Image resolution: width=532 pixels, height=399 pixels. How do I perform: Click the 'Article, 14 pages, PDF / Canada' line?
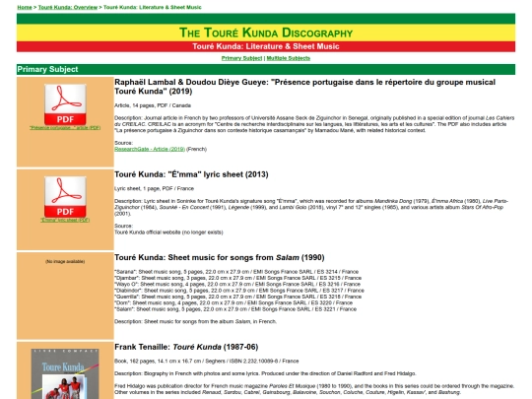(x=153, y=105)
